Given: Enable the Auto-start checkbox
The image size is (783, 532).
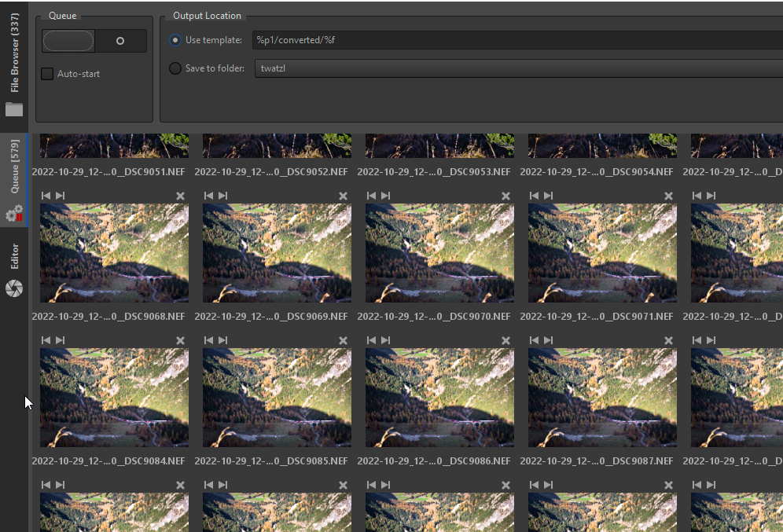Looking at the screenshot, I should pos(48,74).
